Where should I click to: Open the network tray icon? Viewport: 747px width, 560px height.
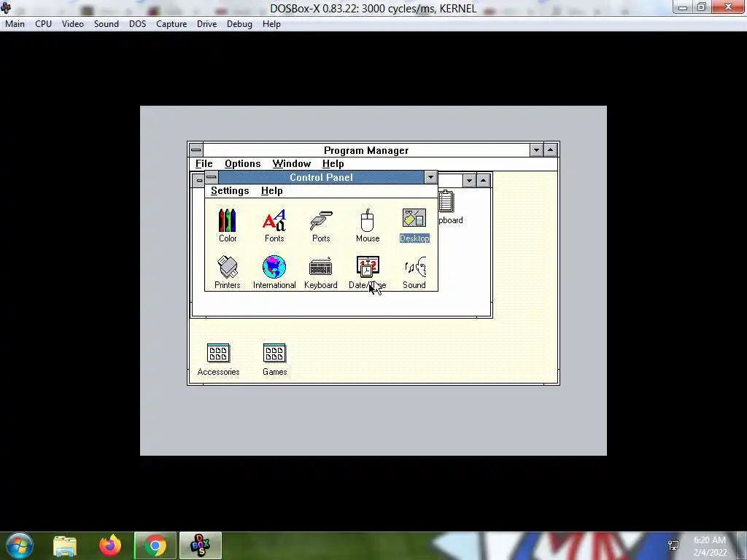click(673, 545)
